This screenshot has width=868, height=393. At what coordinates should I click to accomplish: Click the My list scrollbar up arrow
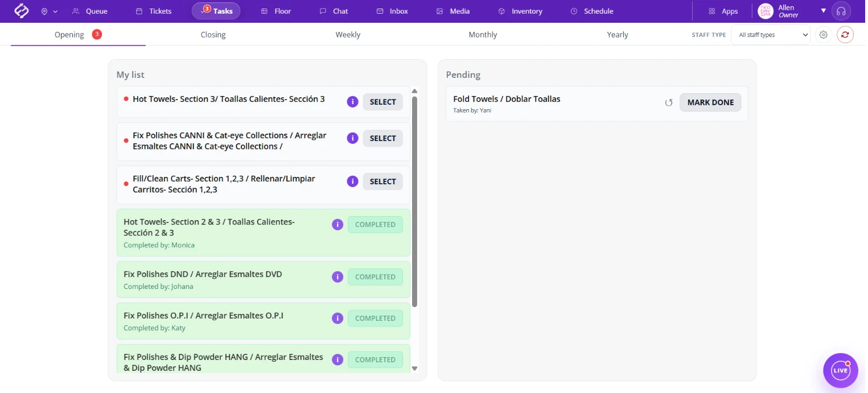pos(414,91)
